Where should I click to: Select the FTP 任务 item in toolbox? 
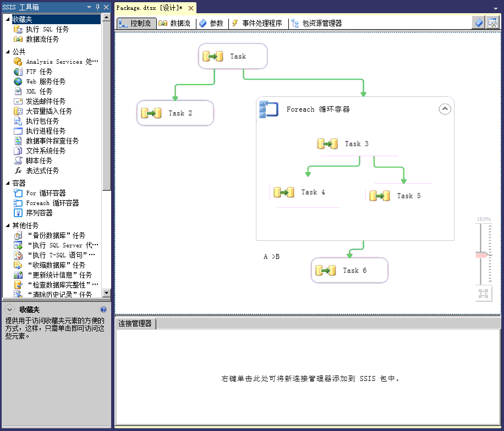[39, 71]
